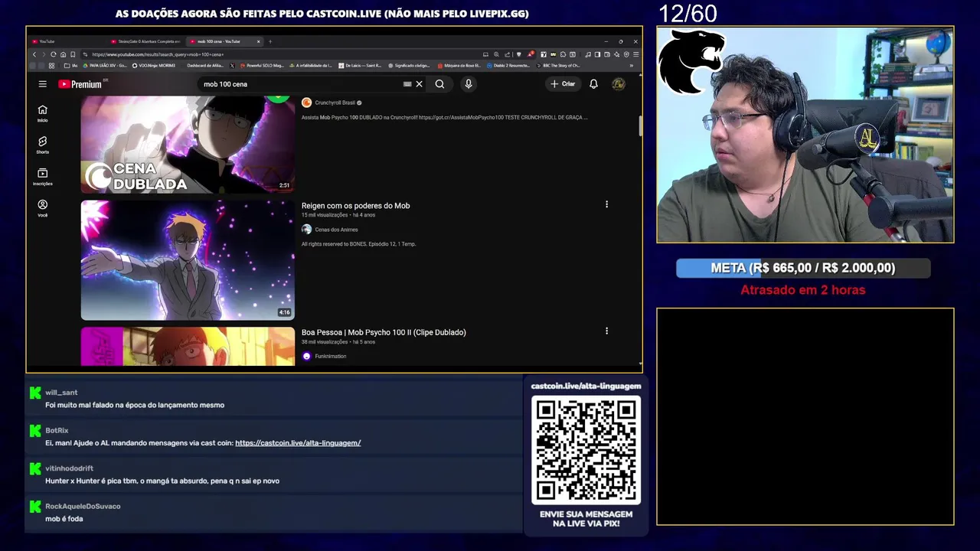
Task: Click the Funknimation channel avatar
Action: point(306,357)
